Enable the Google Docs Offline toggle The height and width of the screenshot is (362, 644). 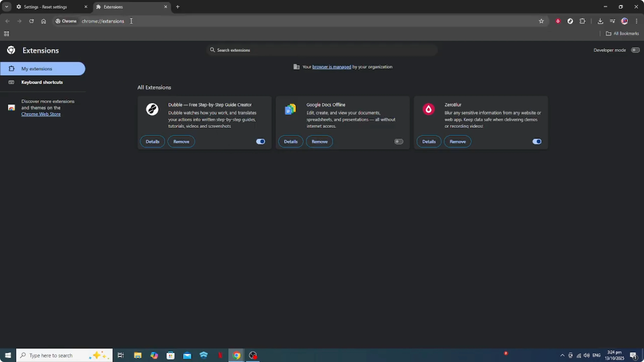tap(398, 142)
